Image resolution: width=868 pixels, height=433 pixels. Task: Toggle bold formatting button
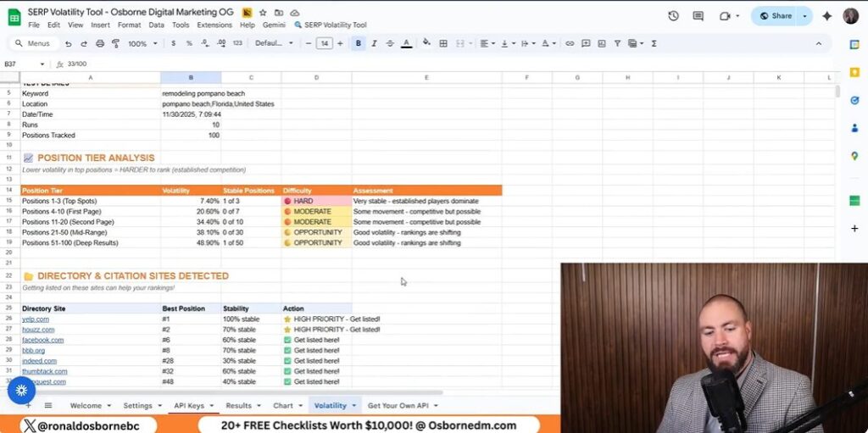[x=359, y=43]
